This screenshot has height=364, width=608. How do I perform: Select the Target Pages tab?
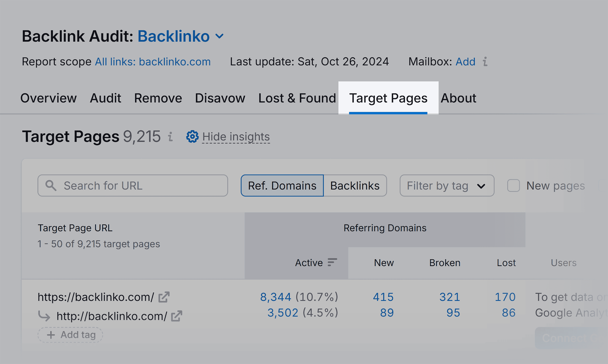388,99
